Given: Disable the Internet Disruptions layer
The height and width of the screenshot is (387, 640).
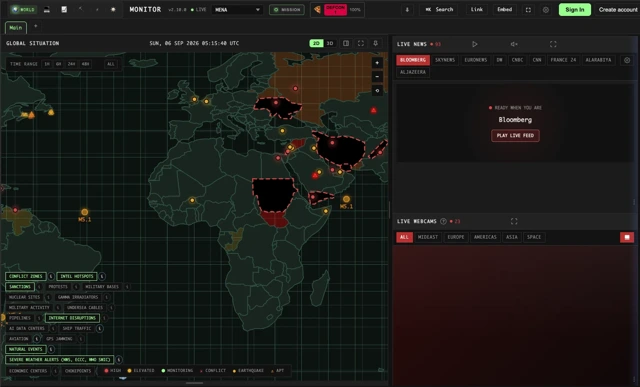Looking at the screenshot, I should coord(72,318).
